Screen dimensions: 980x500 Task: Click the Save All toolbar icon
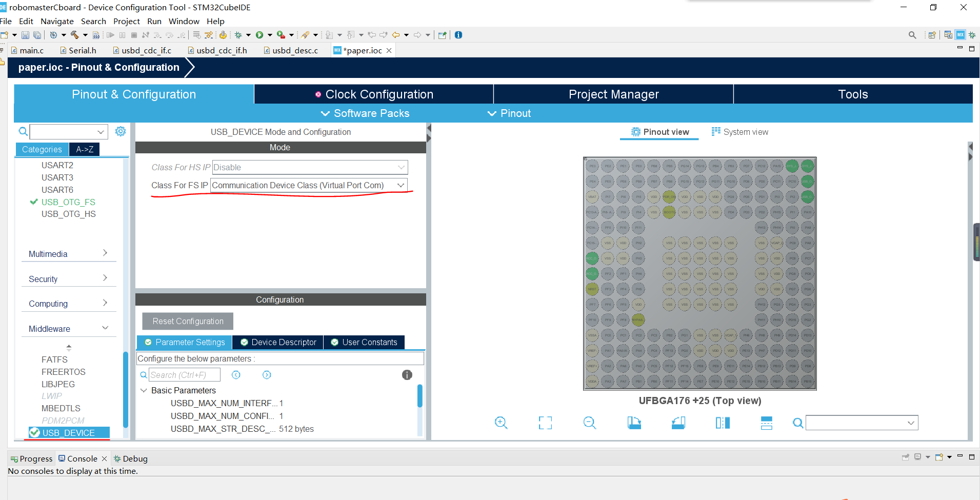(37, 35)
